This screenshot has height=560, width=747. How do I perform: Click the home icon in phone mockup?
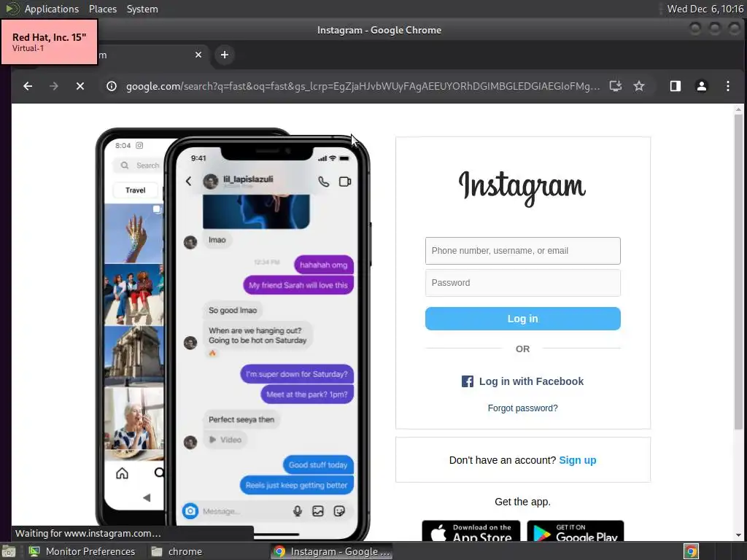[122, 472]
